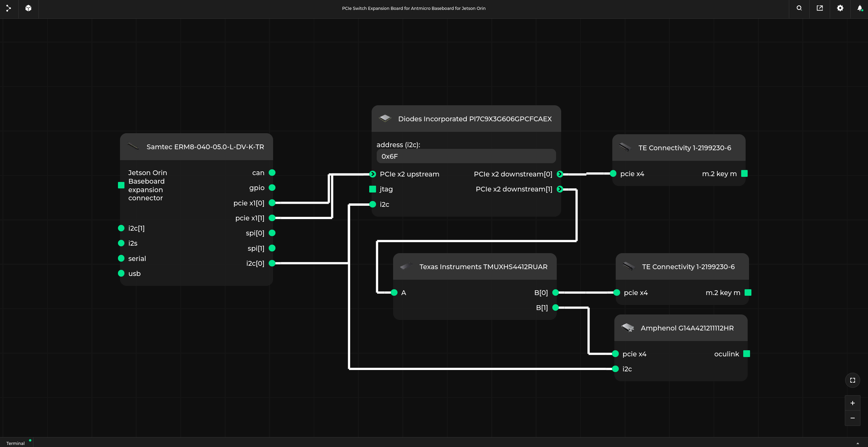This screenshot has height=447, width=868.
Task: Open the Terminal tab
Action: click(x=16, y=443)
